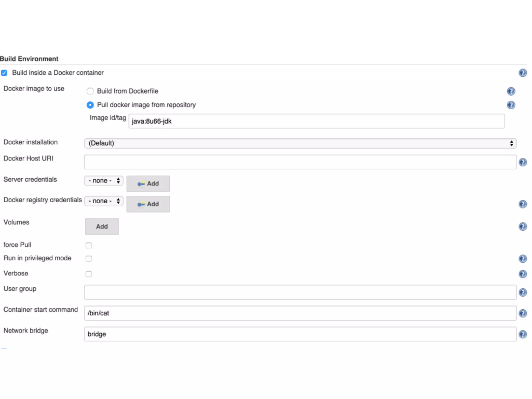Image resolution: width=532 pixels, height=399 pixels.
Task: Open help for Build inside Docker container
Action: [522, 73]
